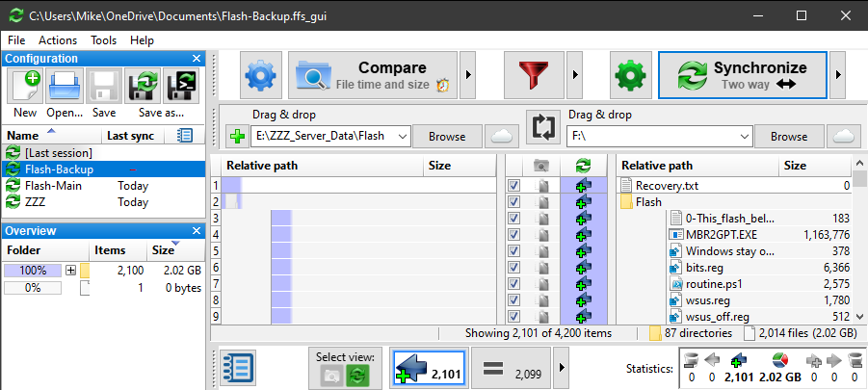Click the Flash folder icon in right grid
The image size is (868, 390).
click(x=626, y=202)
